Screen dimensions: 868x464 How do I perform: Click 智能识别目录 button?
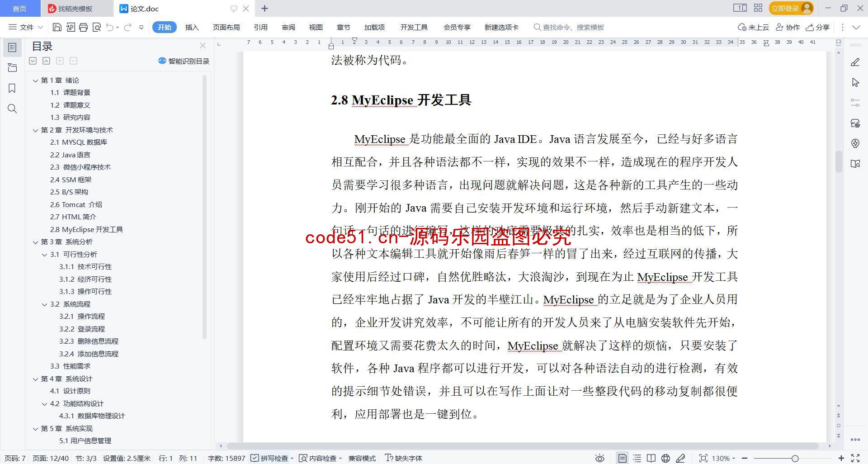tap(184, 61)
